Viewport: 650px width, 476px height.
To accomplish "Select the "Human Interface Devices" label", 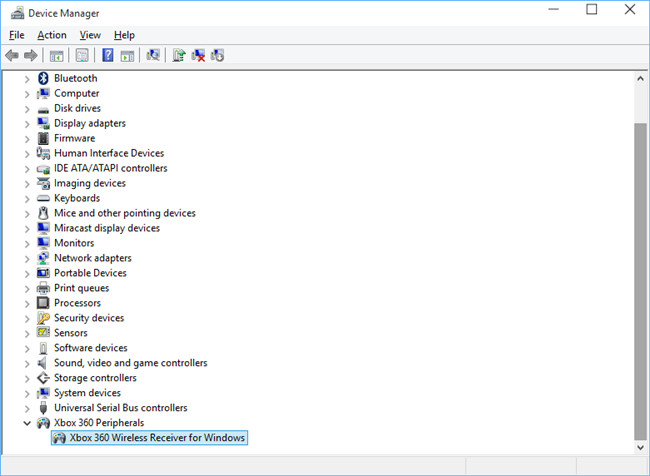I will (x=109, y=153).
